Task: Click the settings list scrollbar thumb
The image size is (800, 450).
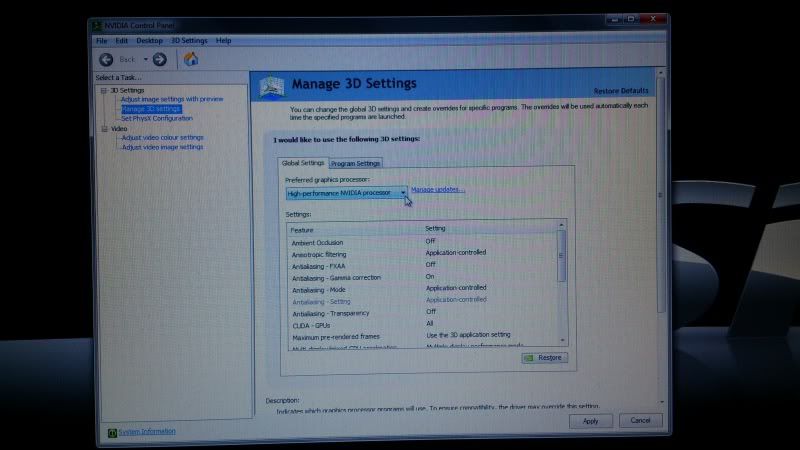Action: tap(562, 256)
